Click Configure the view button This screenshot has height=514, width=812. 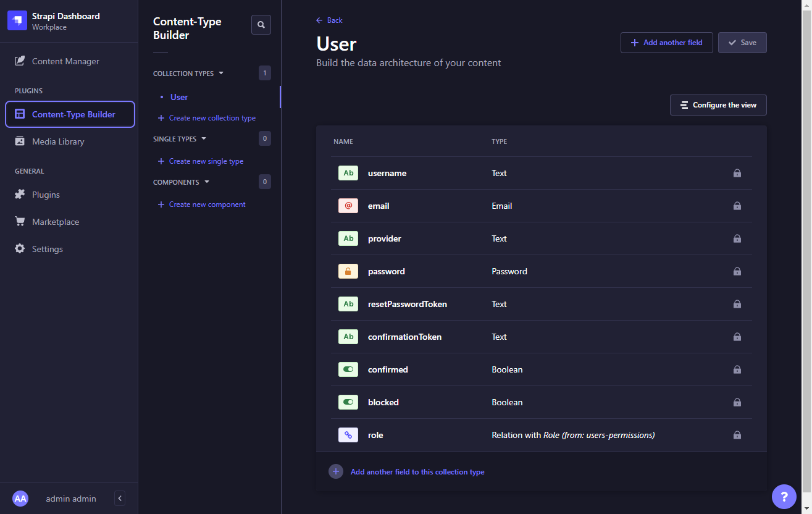718,105
